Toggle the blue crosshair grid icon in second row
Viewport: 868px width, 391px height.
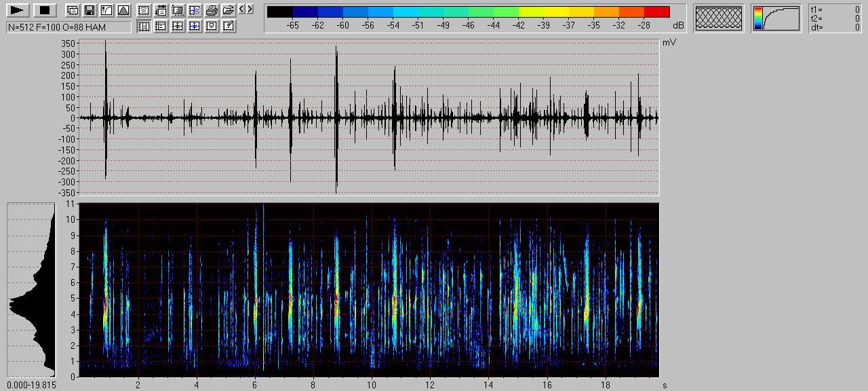(x=195, y=26)
